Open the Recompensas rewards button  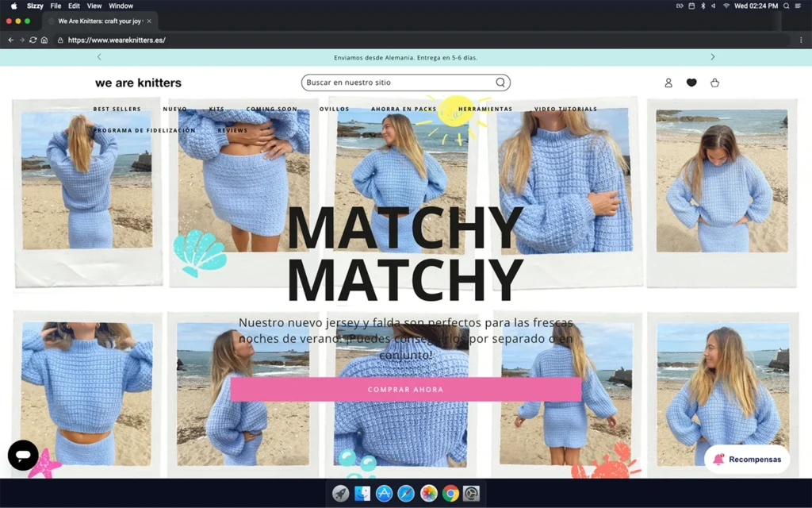(x=747, y=459)
